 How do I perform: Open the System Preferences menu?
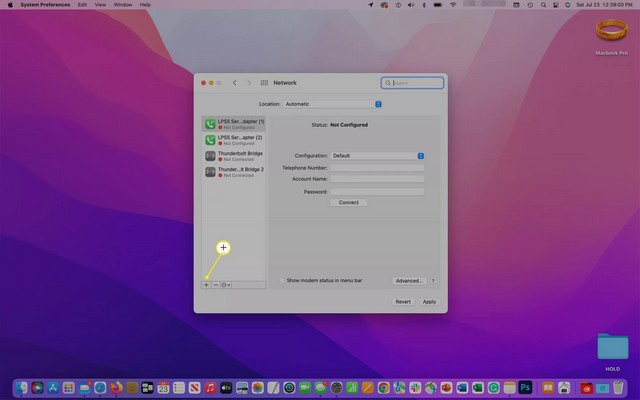pyautogui.click(x=45, y=5)
